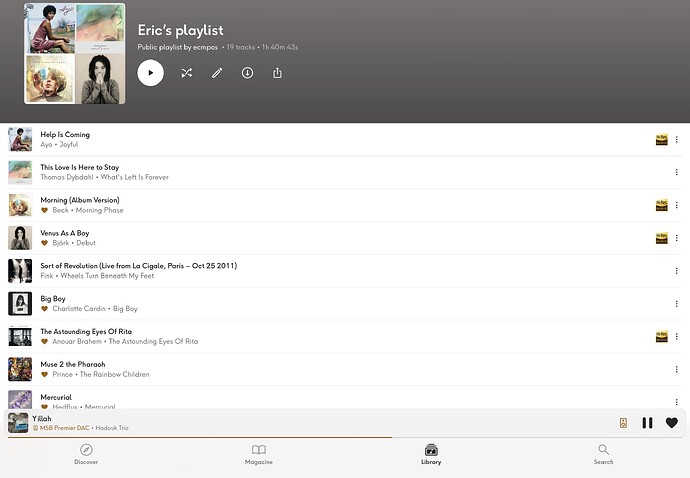Download the playlist for offline listening
690x478 pixels.
(x=247, y=73)
